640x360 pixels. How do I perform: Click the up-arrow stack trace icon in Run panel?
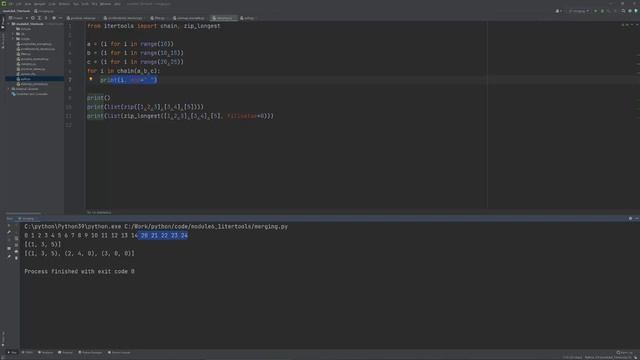(x=16, y=225)
